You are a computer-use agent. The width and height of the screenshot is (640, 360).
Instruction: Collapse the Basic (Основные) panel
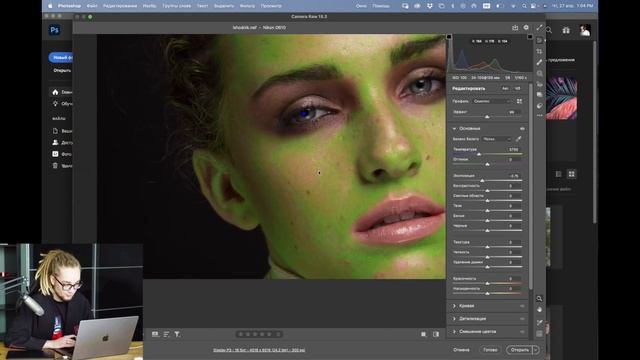point(454,129)
